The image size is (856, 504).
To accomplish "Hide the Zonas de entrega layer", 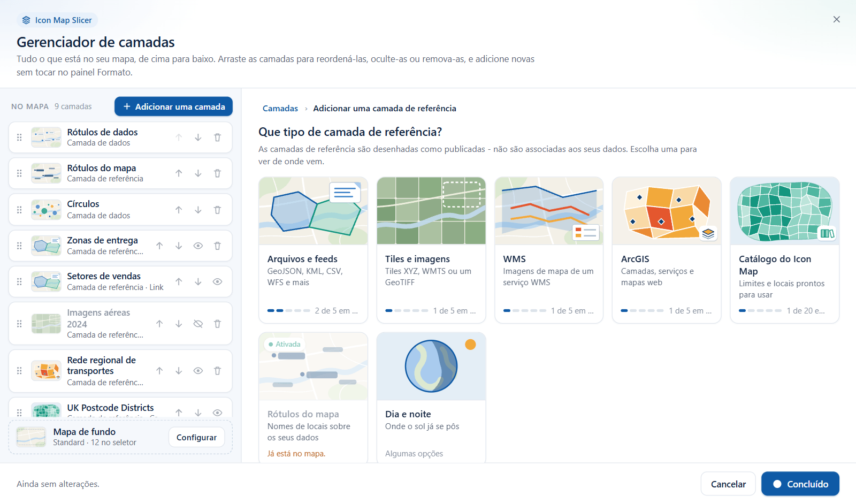I will [x=198, y=246].
